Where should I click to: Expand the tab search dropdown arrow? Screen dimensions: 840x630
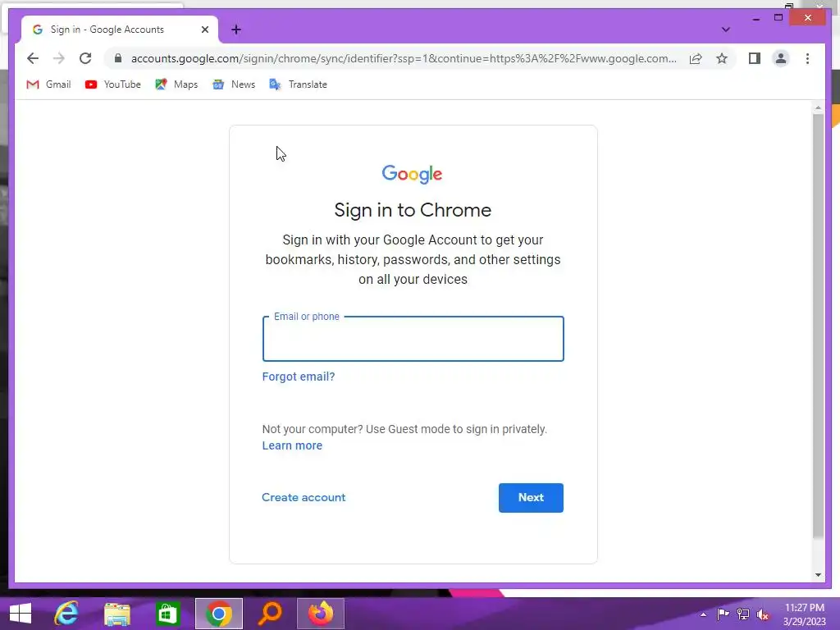(x=725, y=30)
